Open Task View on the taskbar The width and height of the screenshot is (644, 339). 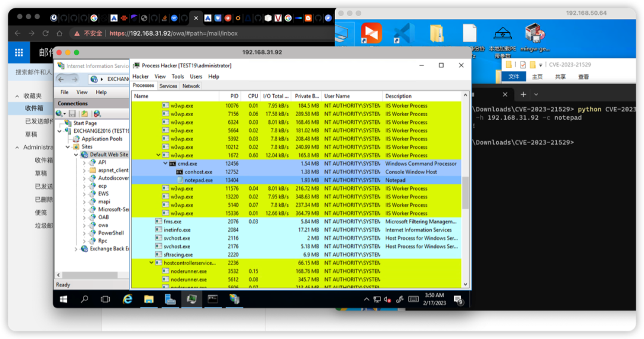pos(106,299)
